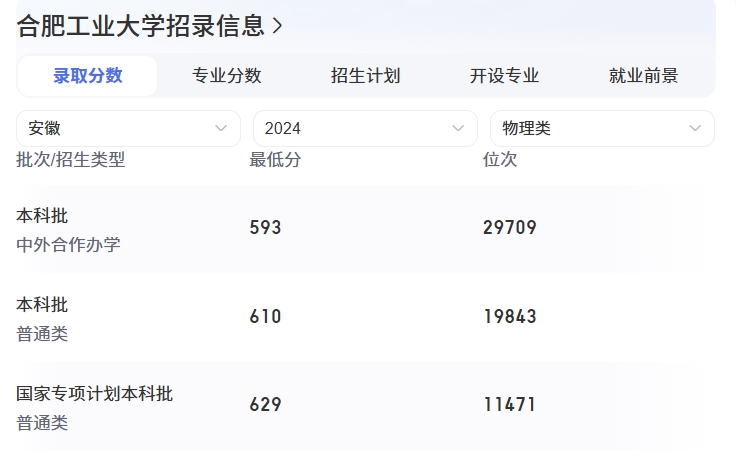Expand the 安徽 province dropdown
The width and height of the screenshot is (736, 458).
128,128
